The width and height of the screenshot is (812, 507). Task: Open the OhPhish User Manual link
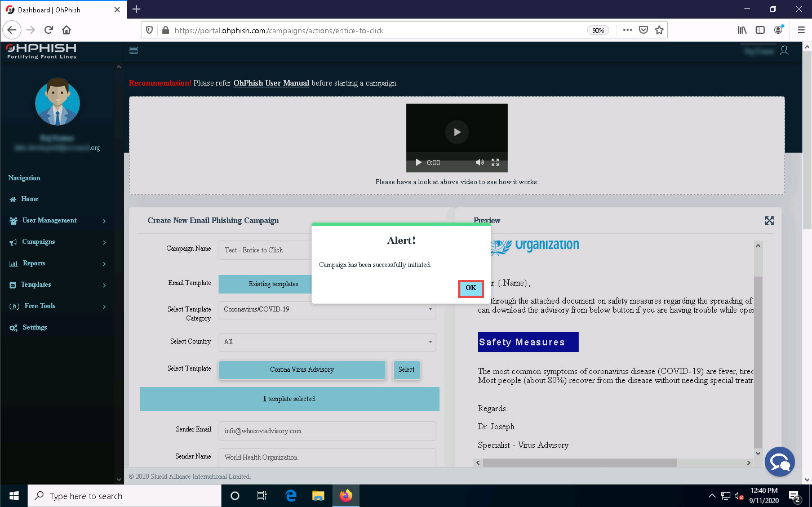point(271,83)
